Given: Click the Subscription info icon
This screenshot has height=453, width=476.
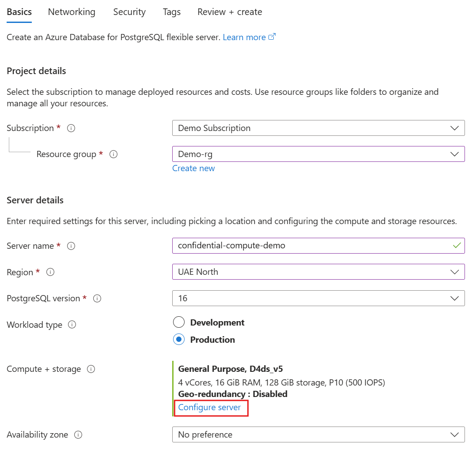Looking at the screenshot, I should point(71,128).
